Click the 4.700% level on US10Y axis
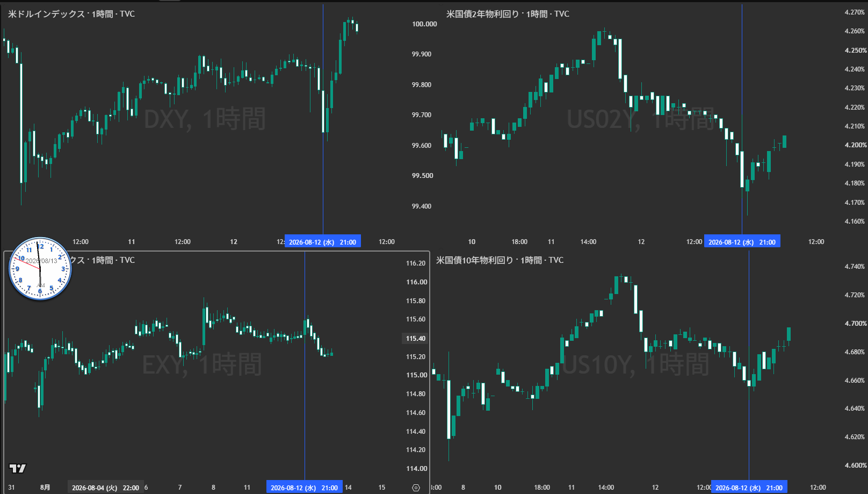Viewport: 868px width, 494px height. 855,324
